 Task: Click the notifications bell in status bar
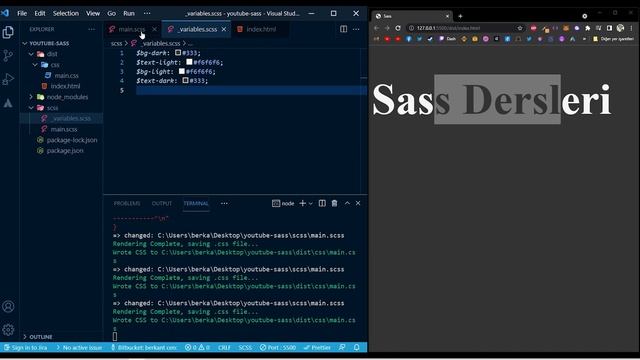tap(356, 347)
